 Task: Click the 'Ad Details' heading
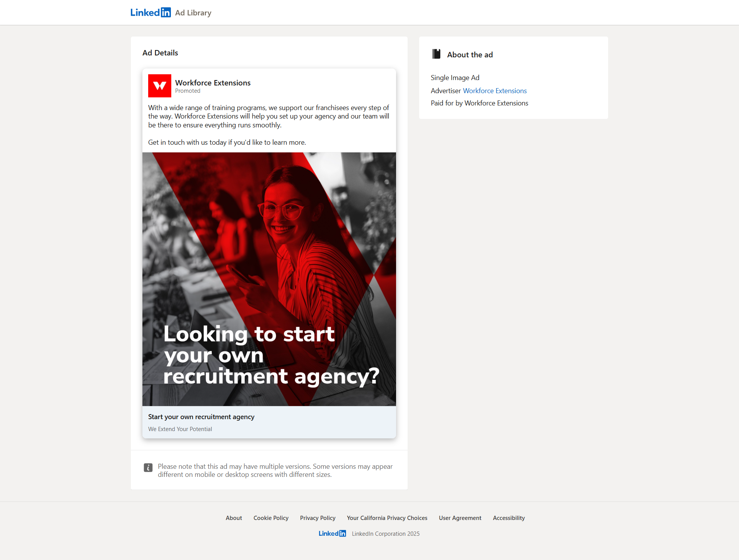tap(160, 53)
